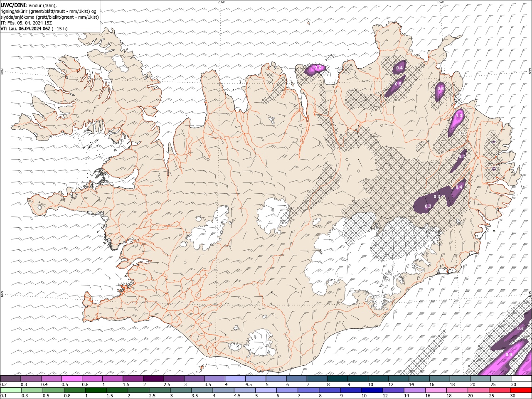The height and width of the screenshot is (399, 532).
Task: Click the '15W' longitude label on the map edge
Action: 440,2
